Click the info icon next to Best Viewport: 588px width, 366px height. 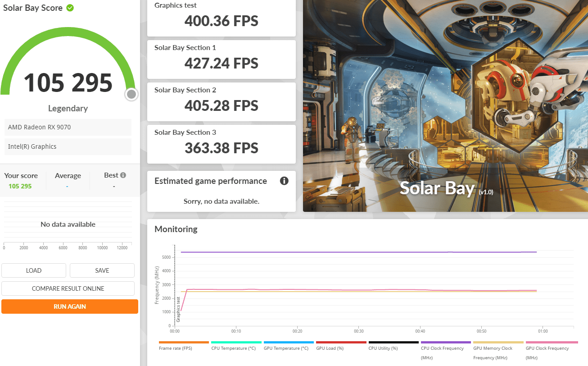click(x=123, y=175)
